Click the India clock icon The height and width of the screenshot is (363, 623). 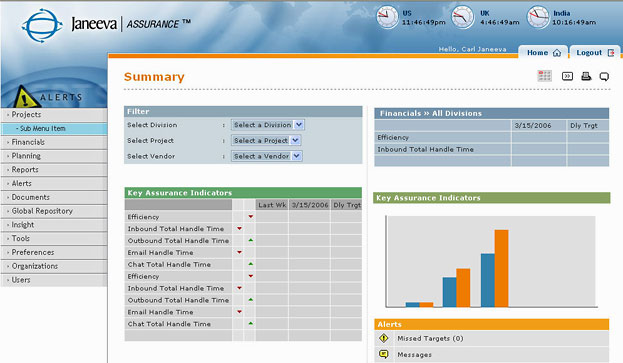tap(538, 17)
